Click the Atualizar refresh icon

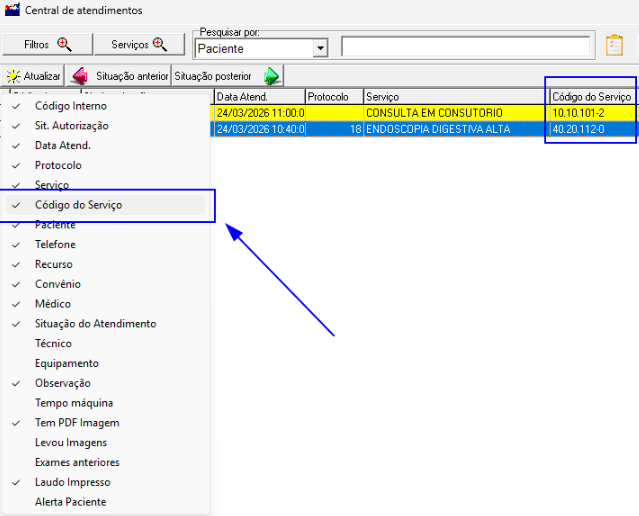click(x=15, y=76)
